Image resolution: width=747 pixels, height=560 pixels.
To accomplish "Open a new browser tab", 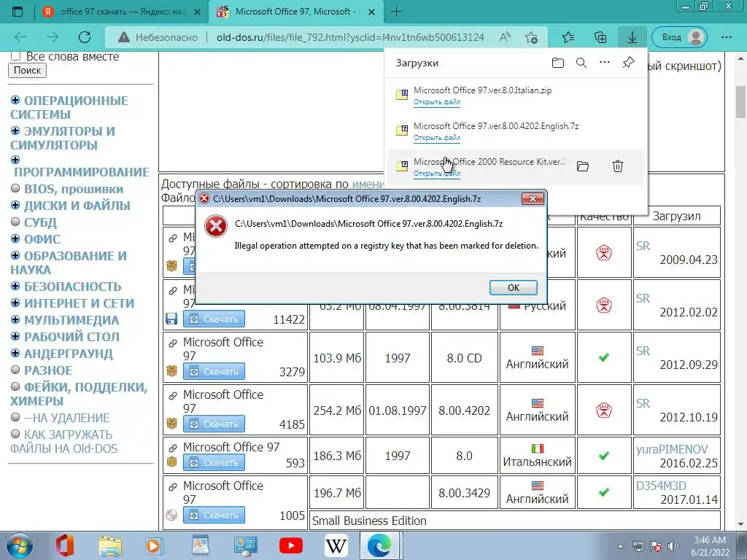I will point(396,12).
